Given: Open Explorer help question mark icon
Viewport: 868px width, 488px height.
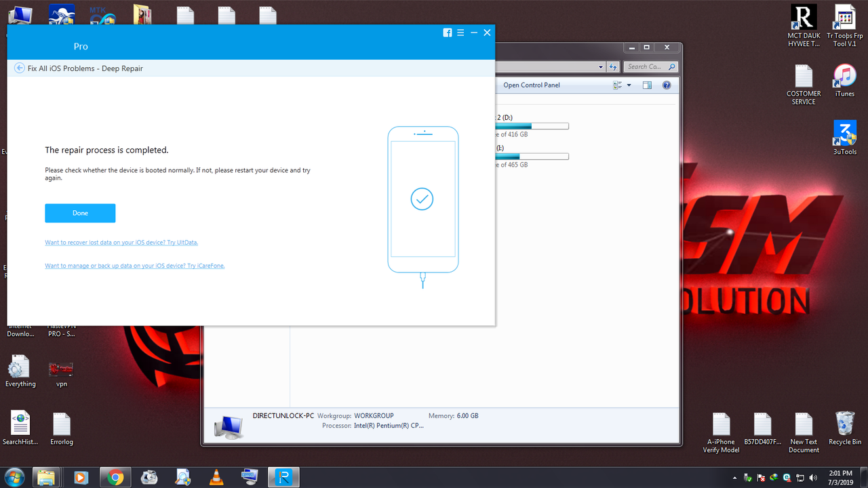Looking at the screenshot, I should pos(667,85).
